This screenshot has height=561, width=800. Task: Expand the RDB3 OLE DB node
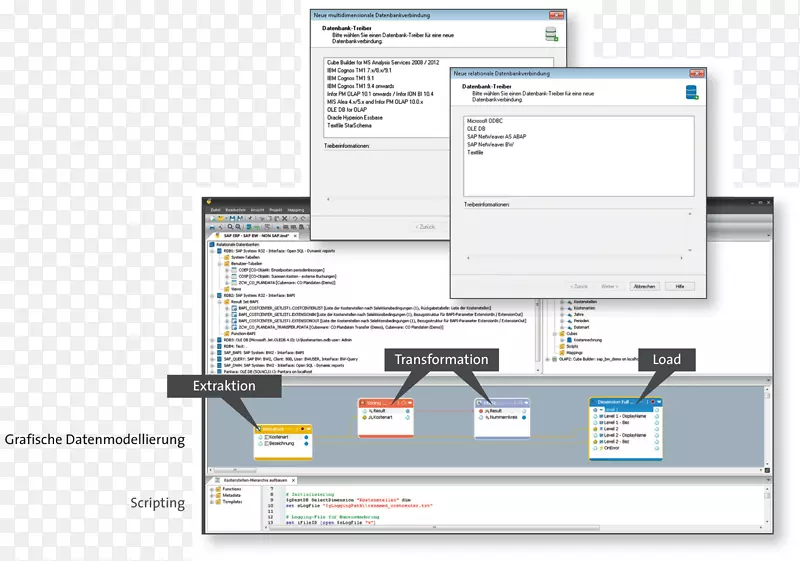click(212, 340)
